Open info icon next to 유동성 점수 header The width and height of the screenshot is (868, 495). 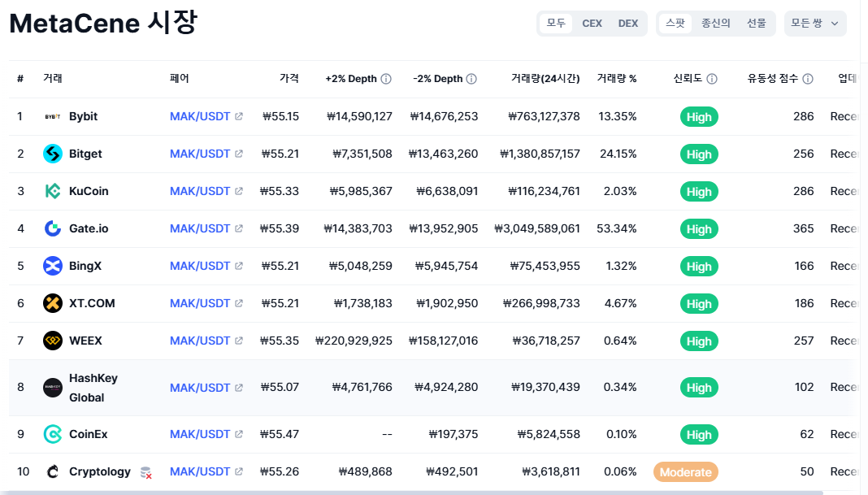pos(808,79)
